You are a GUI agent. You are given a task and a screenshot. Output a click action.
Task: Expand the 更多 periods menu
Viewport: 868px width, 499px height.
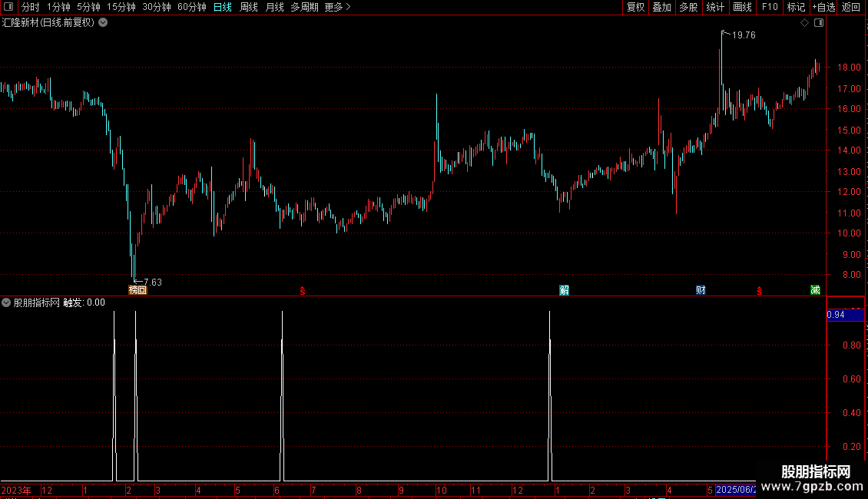tap(337, 7)
